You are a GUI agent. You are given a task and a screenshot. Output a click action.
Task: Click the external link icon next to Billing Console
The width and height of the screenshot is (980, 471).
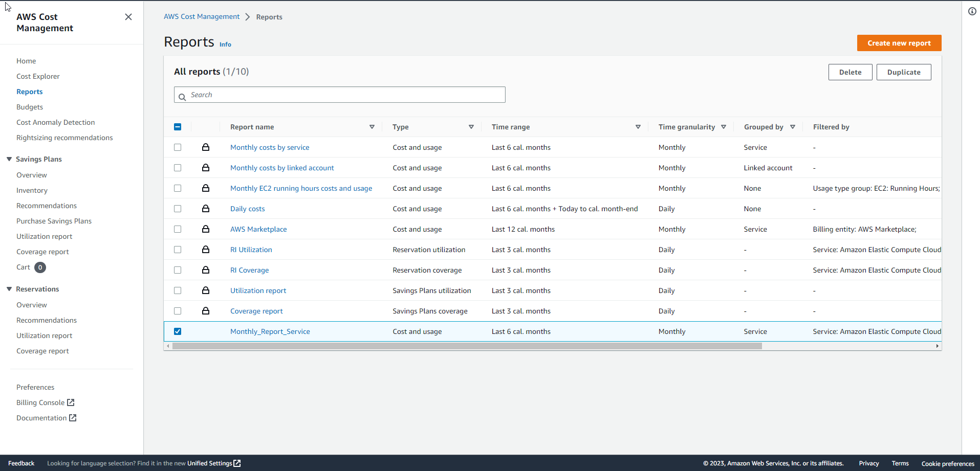pyautogui.click(x=71, y=402)
